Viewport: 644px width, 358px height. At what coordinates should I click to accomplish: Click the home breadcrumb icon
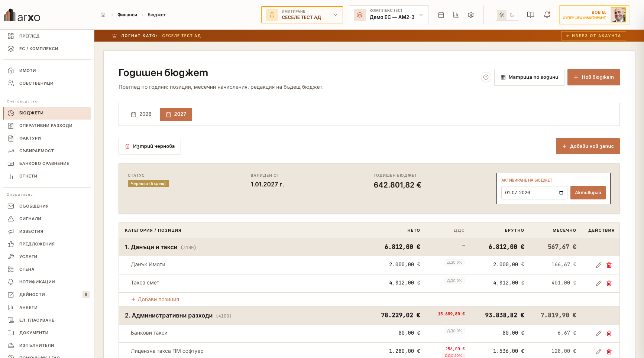(x=103, y=15)
